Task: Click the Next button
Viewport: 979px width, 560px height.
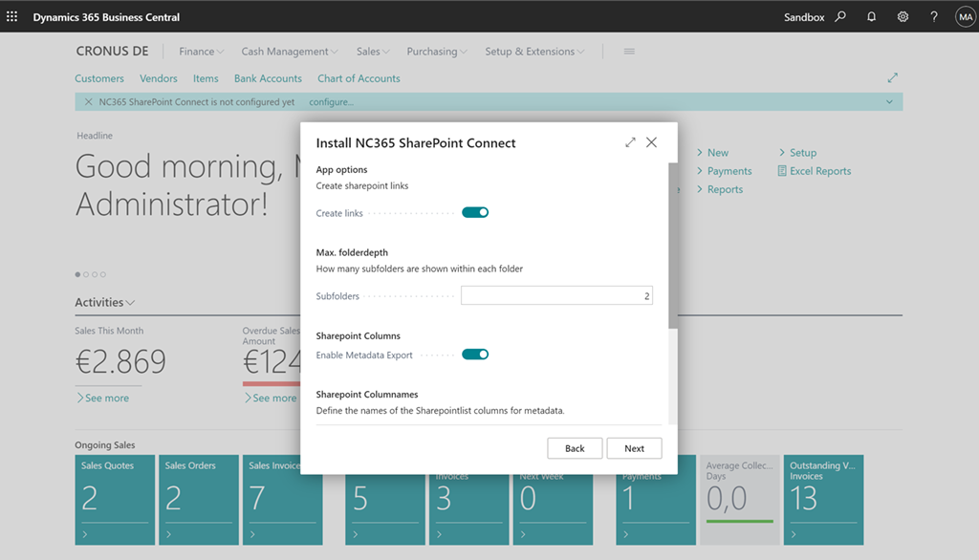Action: pos(635,448)
